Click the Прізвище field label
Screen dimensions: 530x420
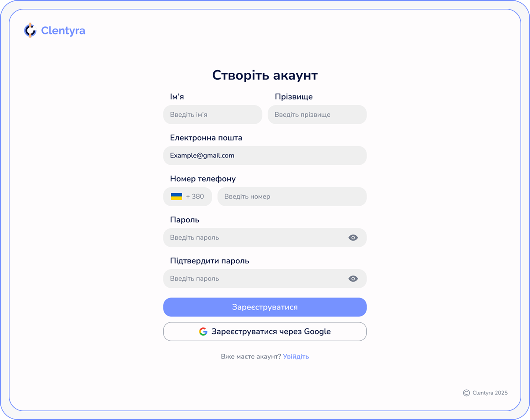pos(294,97)
